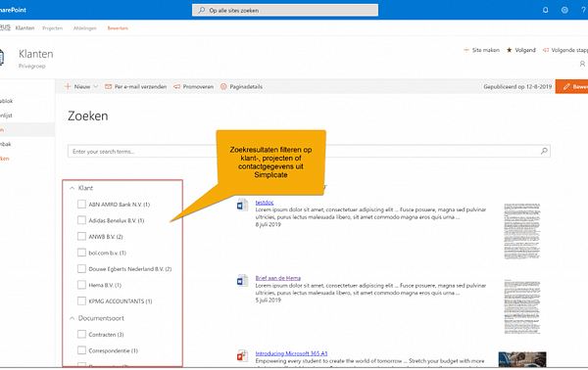Click the PowerPoint icon beside Introducing Microsoft 365
588x370 pixels.
tap(242, 355)
